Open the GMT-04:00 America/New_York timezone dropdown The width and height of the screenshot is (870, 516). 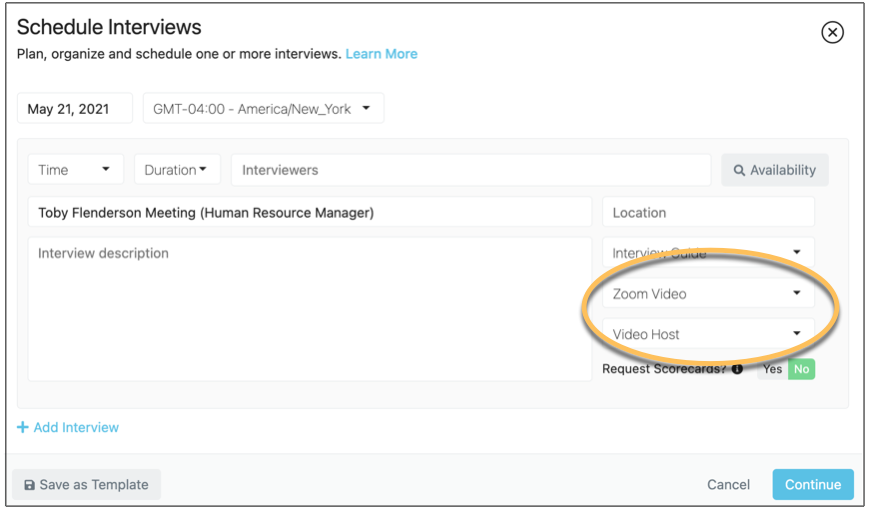coord(264,108)
